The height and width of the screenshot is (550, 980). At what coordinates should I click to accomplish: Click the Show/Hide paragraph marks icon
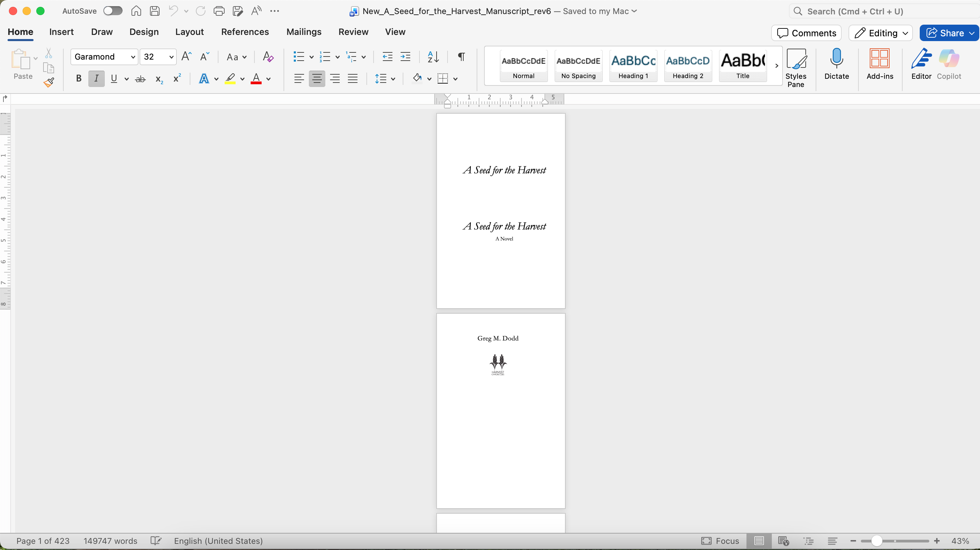(461, 57)
